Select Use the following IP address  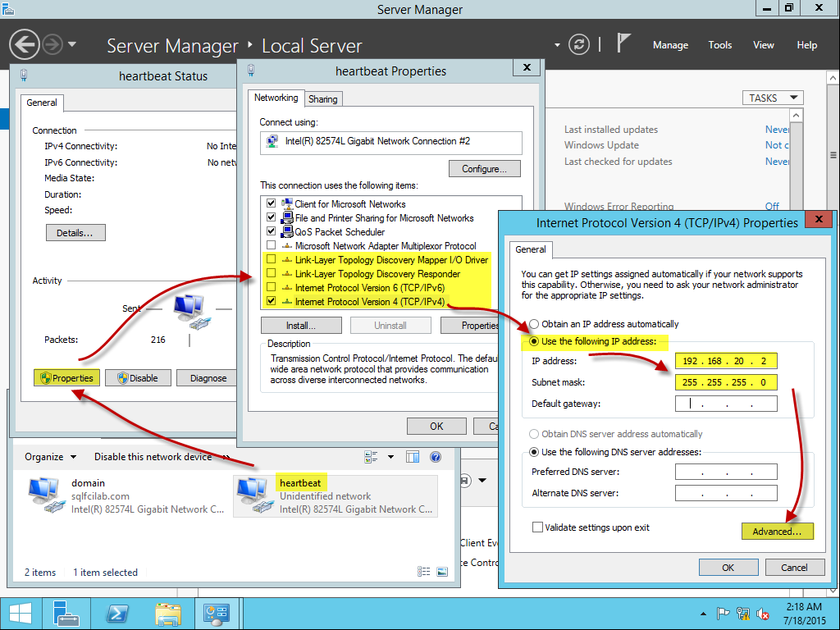click(534, 341)
